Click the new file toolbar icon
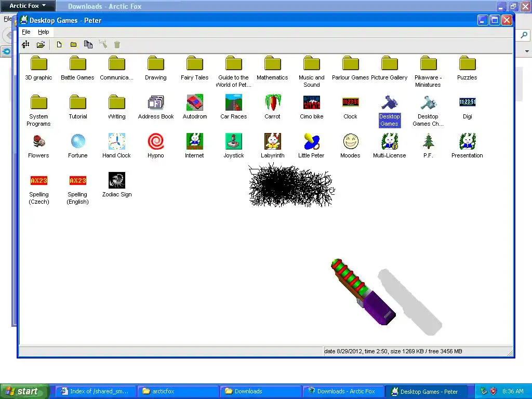The height and width of the screenshot is (399, 532). [x=59, y=45]
